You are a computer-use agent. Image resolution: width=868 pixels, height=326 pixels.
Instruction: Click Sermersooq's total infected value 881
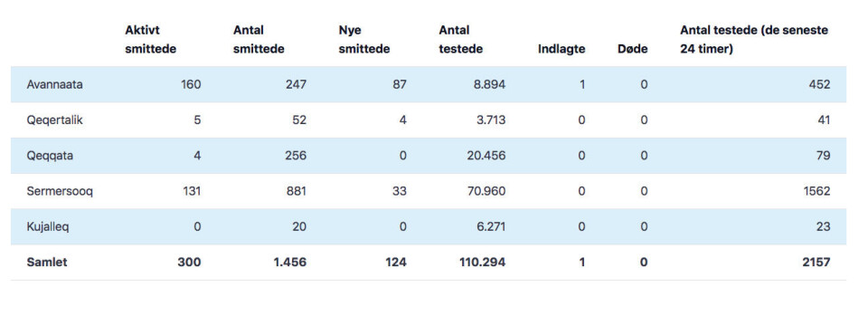click(297, 191)
